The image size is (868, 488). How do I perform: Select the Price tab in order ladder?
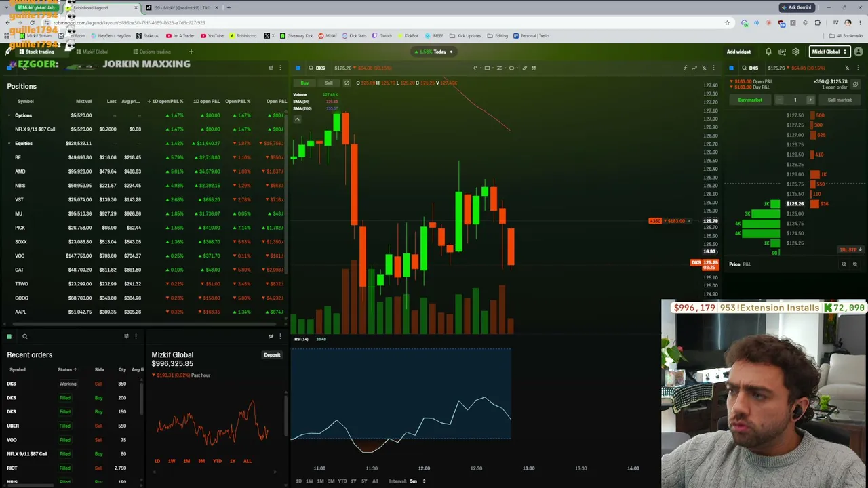pyautogui.click(x=734, y=264)
